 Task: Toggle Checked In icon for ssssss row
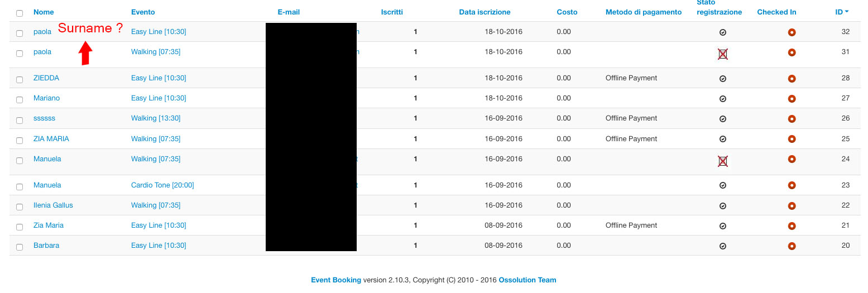791,119
